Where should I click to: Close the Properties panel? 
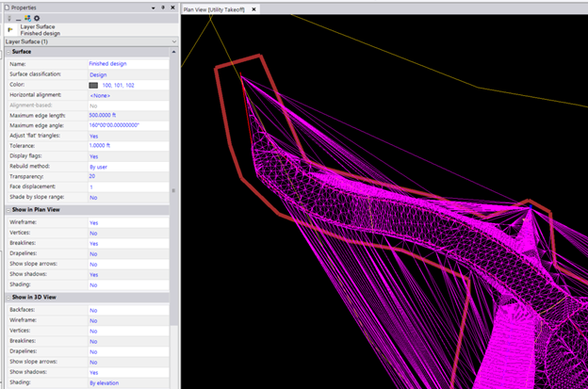[171, 7]
